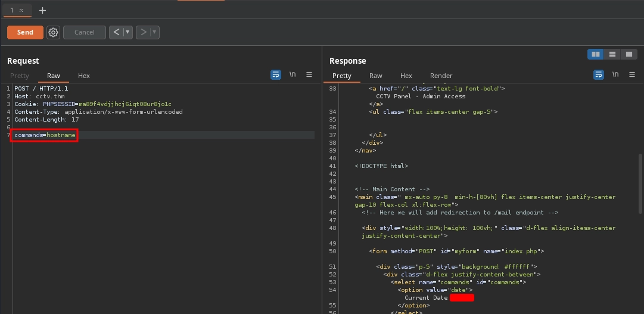The image size is (644, 314).
Task: Switch to the Render tab in Response
Action: (441, 76)
